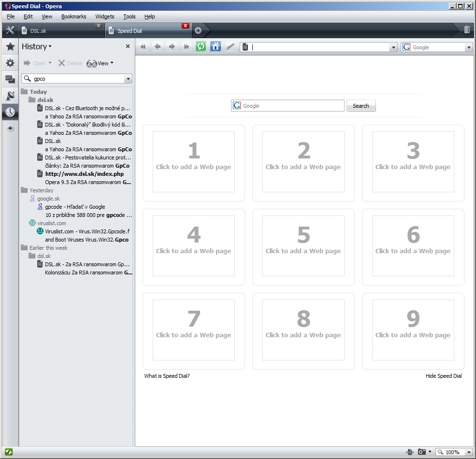The height and width of the screenshot is (459, 476).
Task: Open the Bookmarks menu
Action: [x=73, y=16]
